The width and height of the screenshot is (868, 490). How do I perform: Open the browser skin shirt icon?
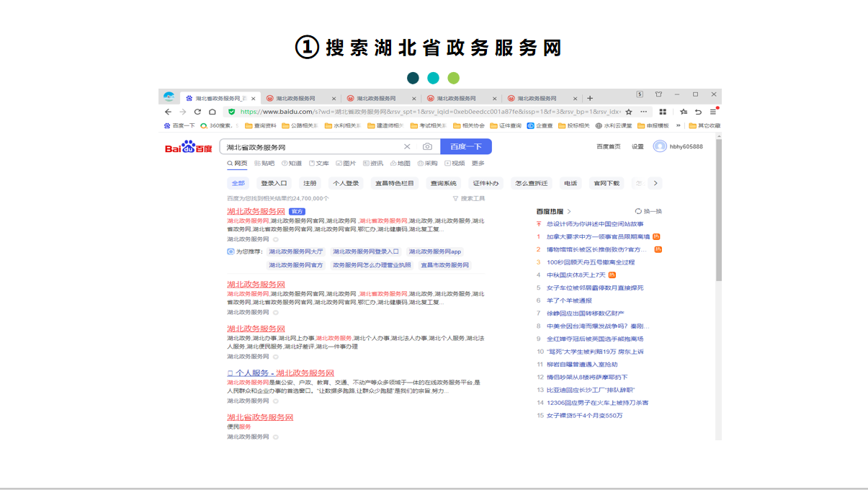658,94
